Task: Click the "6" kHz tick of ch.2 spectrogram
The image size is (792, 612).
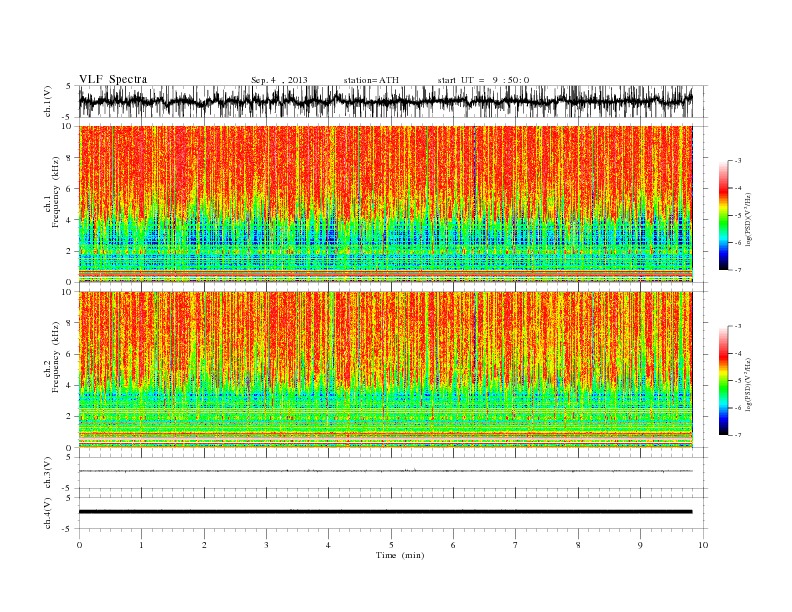Action: [x=69, y=354]
